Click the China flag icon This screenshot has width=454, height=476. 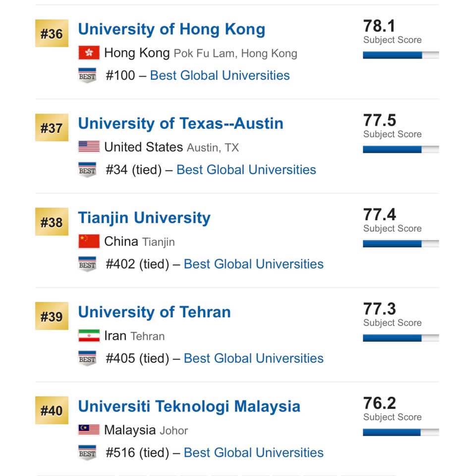89,241
